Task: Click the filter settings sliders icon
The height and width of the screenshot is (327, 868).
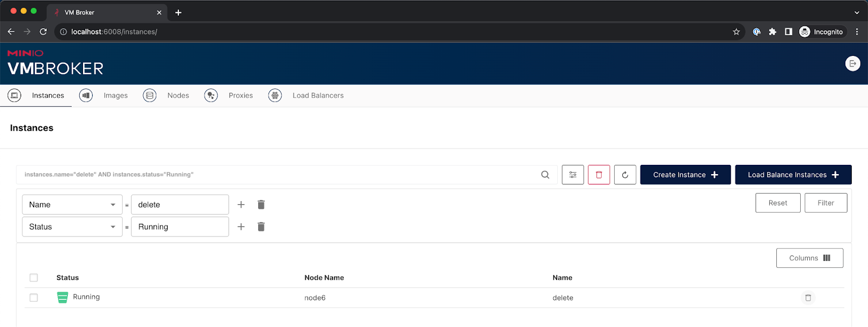Action: [x=572, y=175]
